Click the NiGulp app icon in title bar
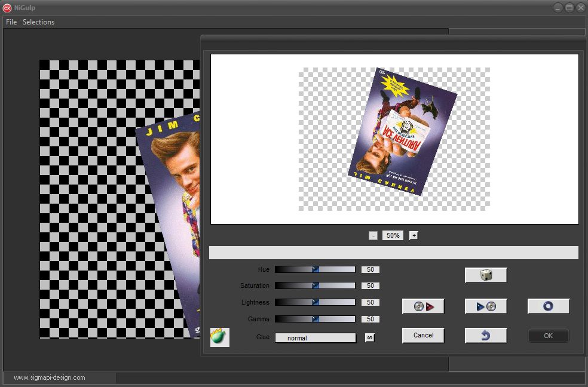588x387 pixels. pos(7,8)
